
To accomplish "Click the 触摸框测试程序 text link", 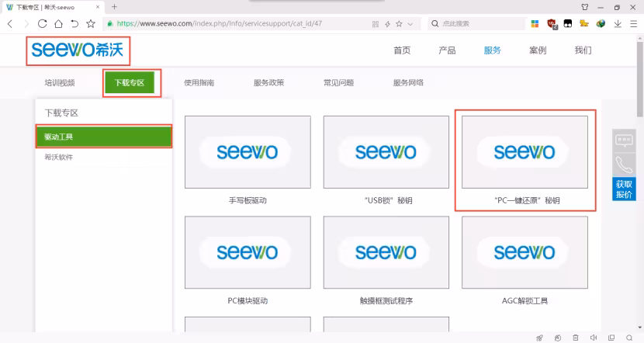I will point(386,300).
